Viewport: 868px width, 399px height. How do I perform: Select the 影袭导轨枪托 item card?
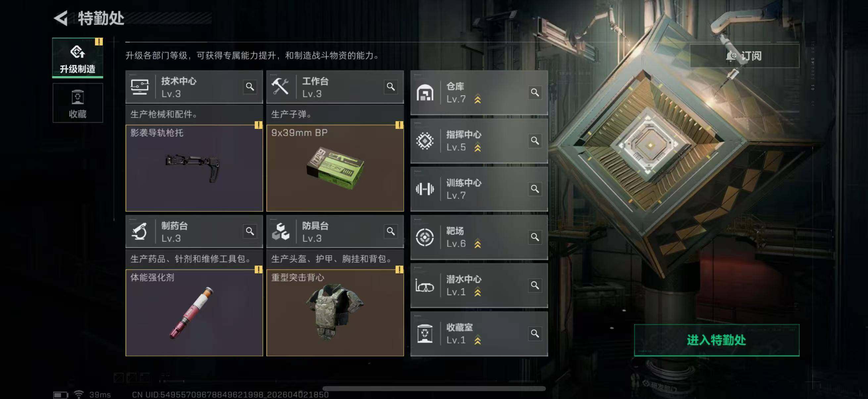(194, 168)
